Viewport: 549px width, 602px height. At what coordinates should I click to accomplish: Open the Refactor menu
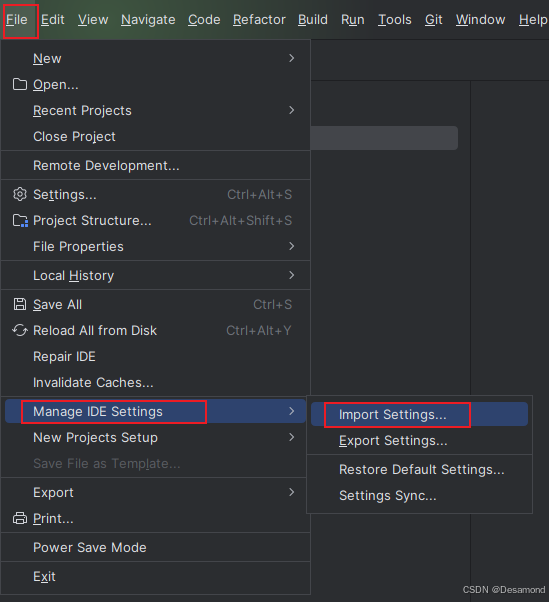tap(259, 20)
